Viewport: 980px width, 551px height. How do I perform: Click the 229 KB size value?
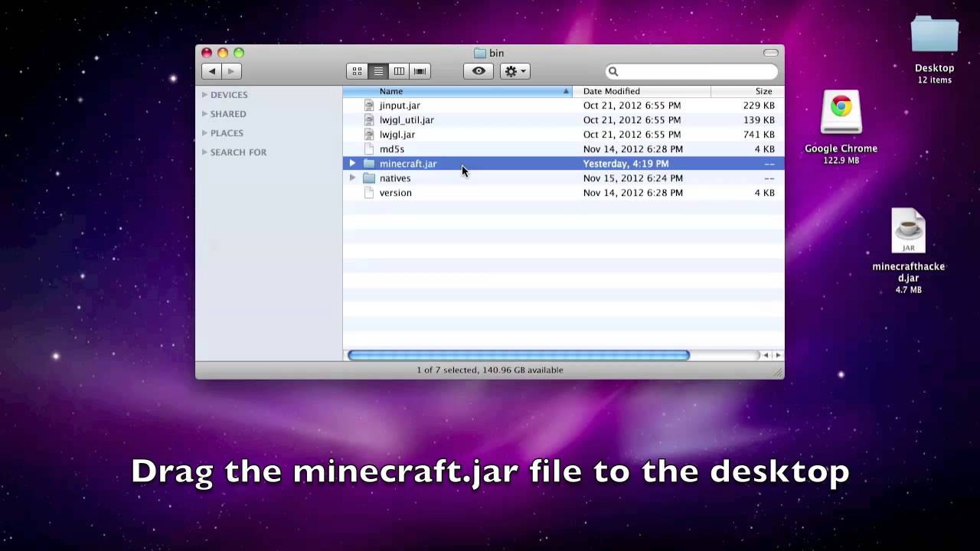(759, 106)
